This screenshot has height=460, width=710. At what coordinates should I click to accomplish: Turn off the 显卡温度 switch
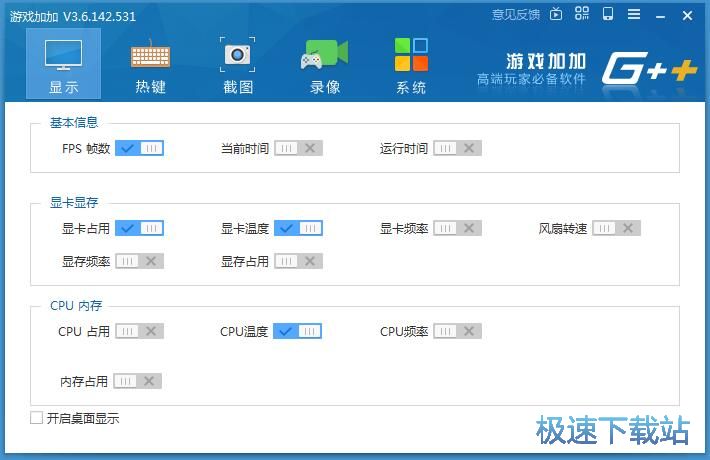[298, 228]
